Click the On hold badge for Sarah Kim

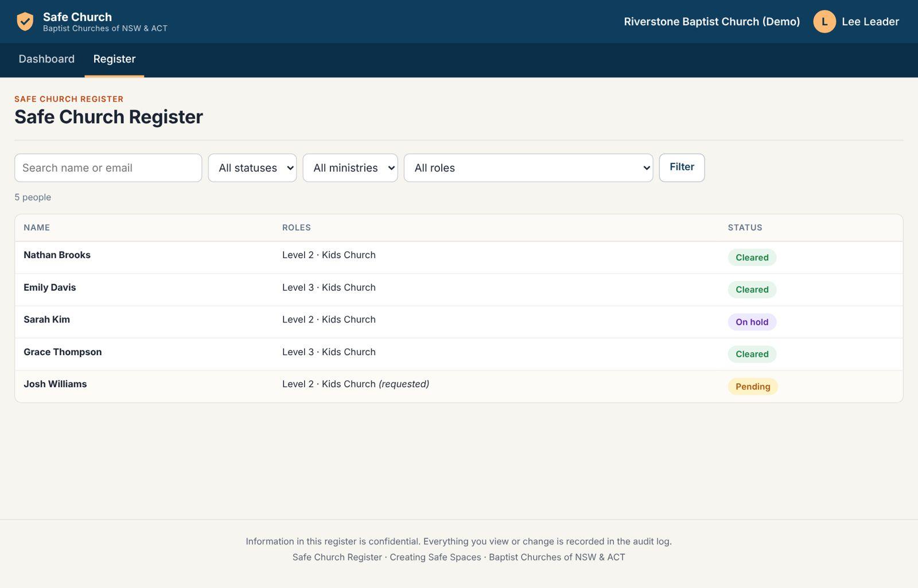(752, 322)
